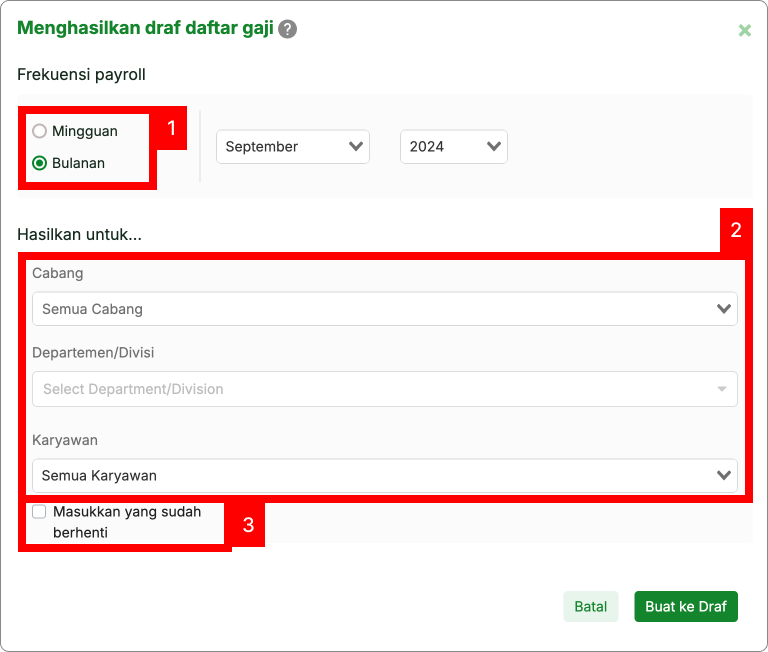Click the help question mark icon beside title
The width and height of the screenshot is (768, 652).
click(288, 29)
